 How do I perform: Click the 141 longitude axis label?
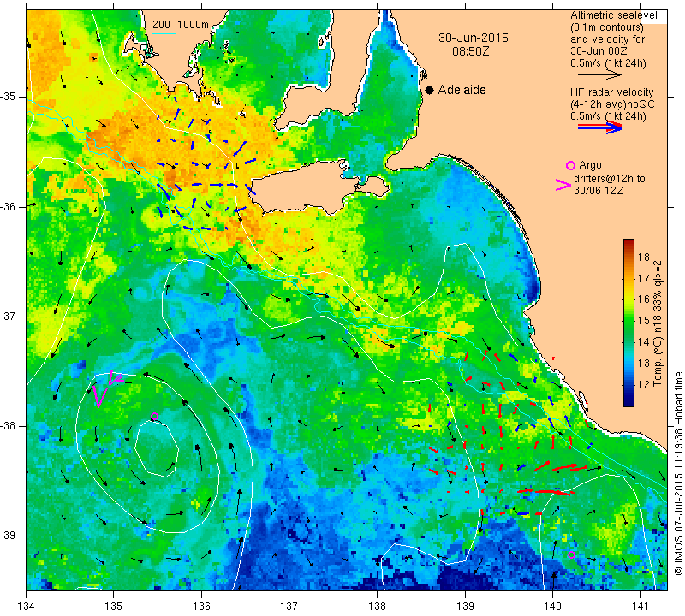(640, 607)
